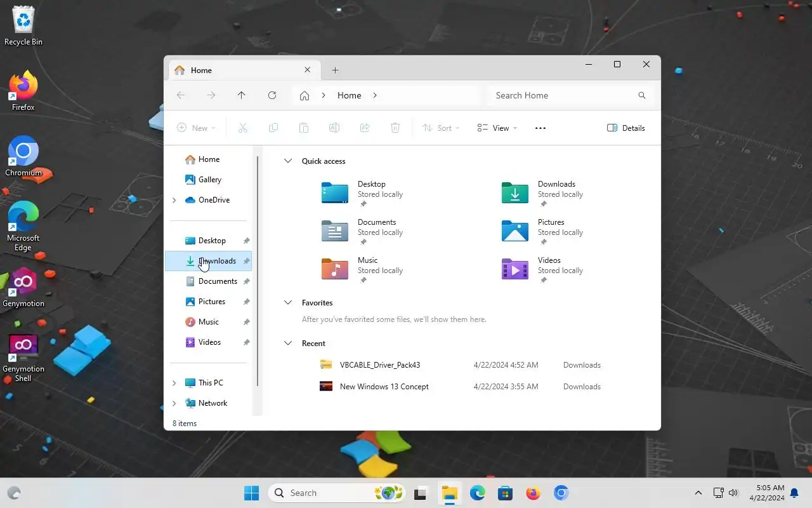Open the New dropdown menu
The width and height of the screenshot is (812, 508).
click(196, 128)
